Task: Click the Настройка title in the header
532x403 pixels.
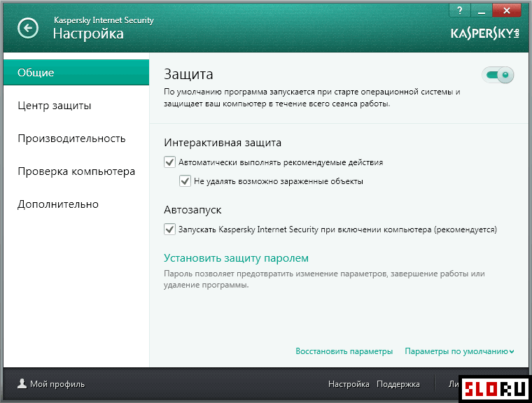Action: (x=88, y=34)
